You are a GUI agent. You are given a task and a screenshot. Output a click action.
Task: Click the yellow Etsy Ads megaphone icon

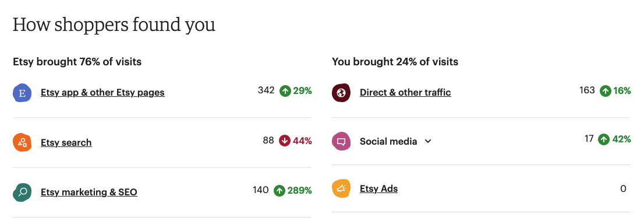click(x=341, y=188)
